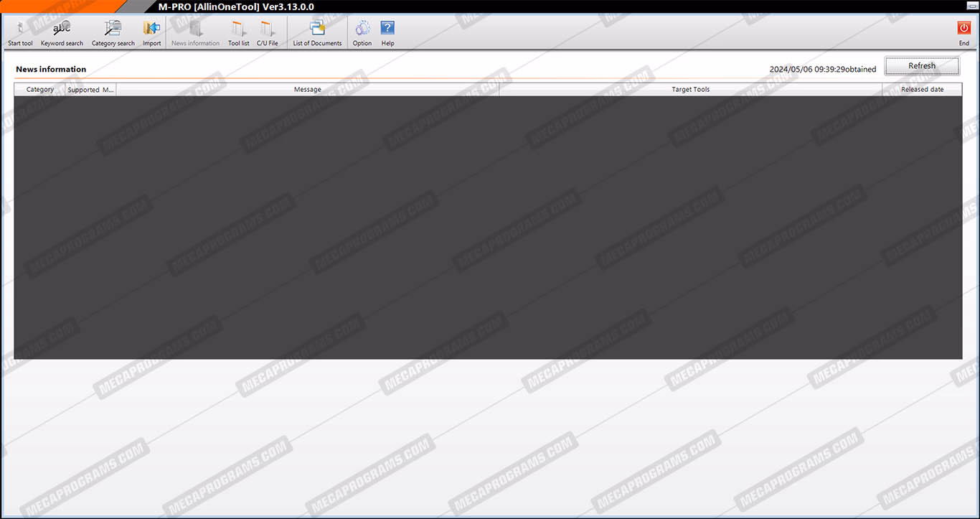Viewport: 980px width, 519px height.
Task: Open the News information view
Action: pos(195,33)
